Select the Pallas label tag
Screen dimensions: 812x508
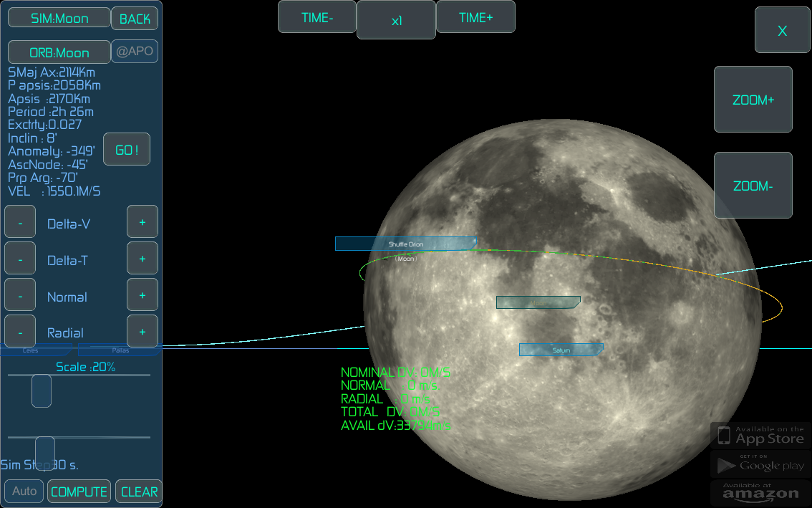pyautogui.click(x=120, y=350)
